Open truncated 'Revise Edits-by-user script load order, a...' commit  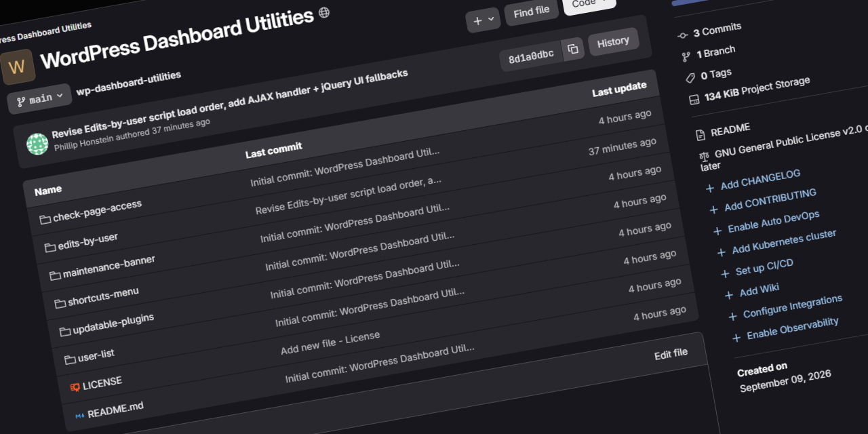coord(348,195)
